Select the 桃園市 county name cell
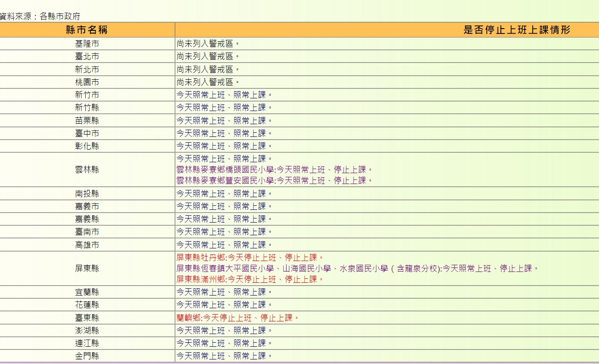 [x=87, y=82]
